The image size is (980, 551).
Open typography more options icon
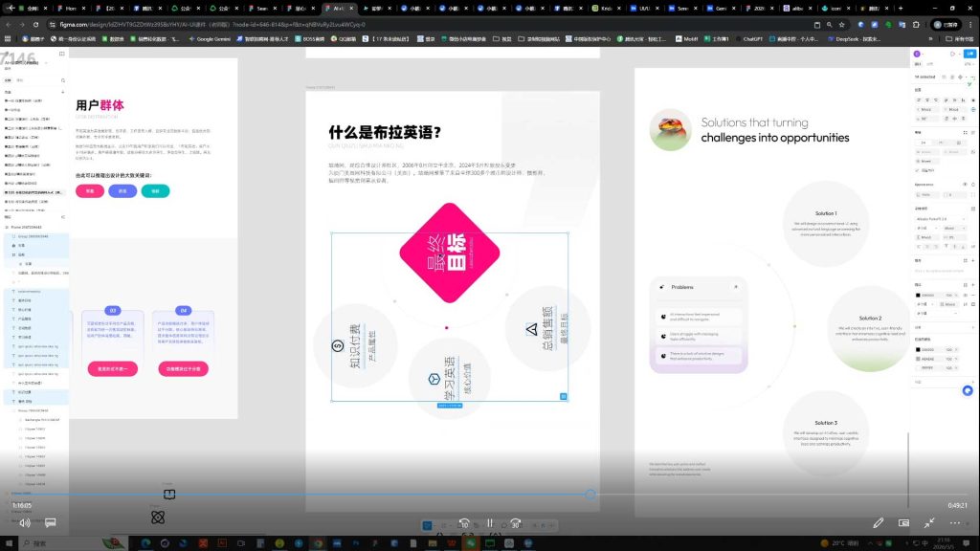click(x=973, y=246)
